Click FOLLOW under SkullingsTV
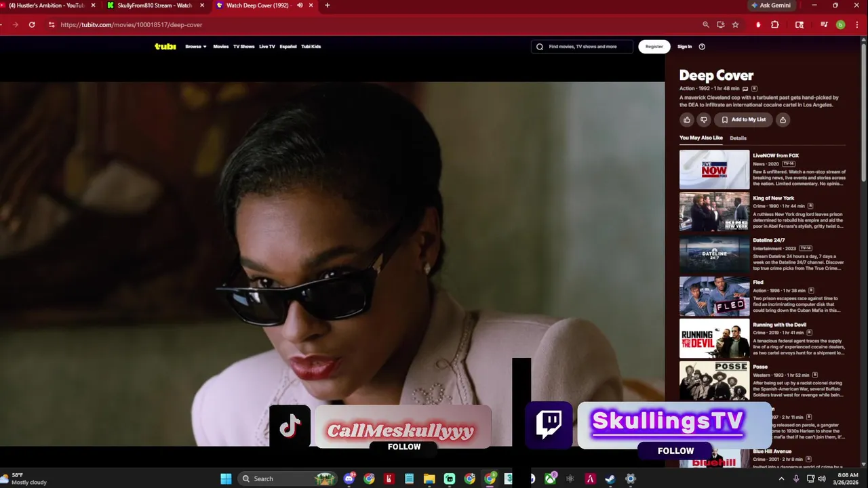This screenshot has width=868, height=488. click(675, 451)
